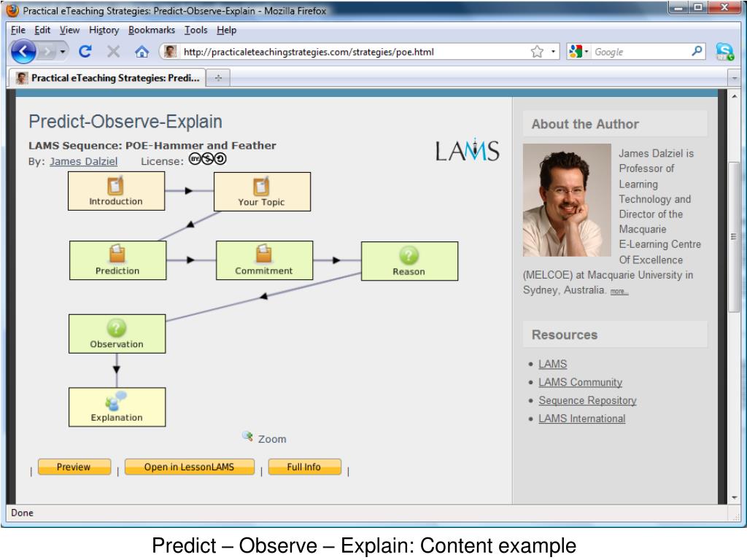Select the Reason activity box
This screenshot has height=560, width=747.
409,261
